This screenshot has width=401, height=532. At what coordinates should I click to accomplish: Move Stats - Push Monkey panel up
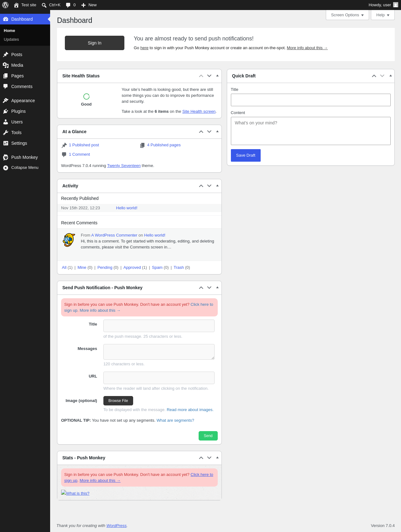coord(201,458)
